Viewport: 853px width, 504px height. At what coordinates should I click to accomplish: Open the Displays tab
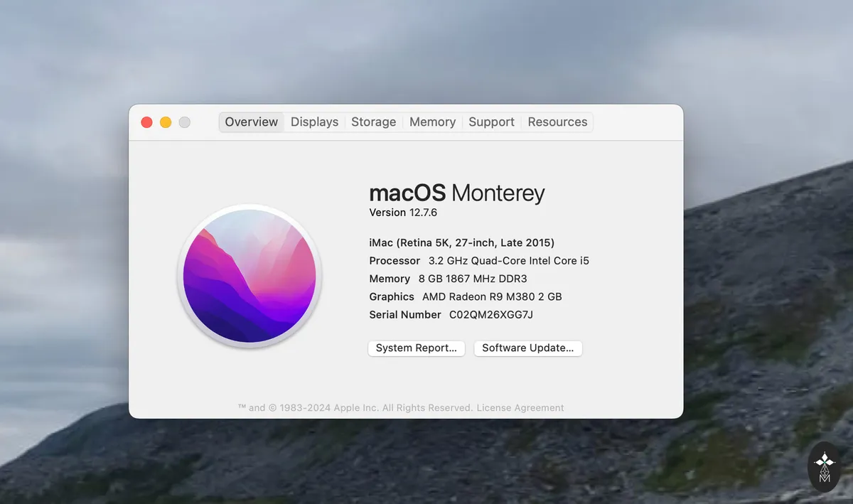coord(314,122)
